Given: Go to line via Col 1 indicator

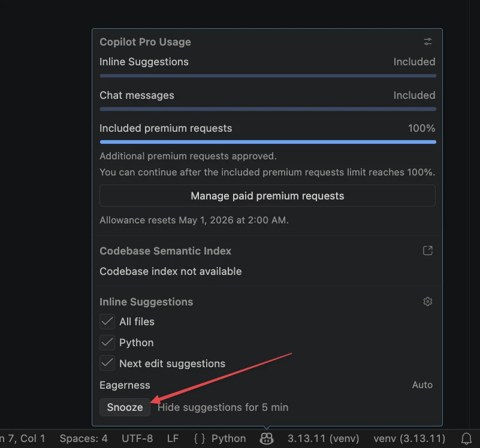Looking at the screenshot, I should (23, 438).
